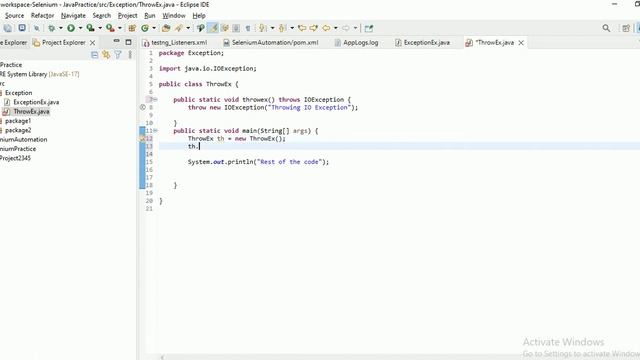640x360 pixels.
Task: Open the Run dropdown arrow
Action: click(80, 28)
